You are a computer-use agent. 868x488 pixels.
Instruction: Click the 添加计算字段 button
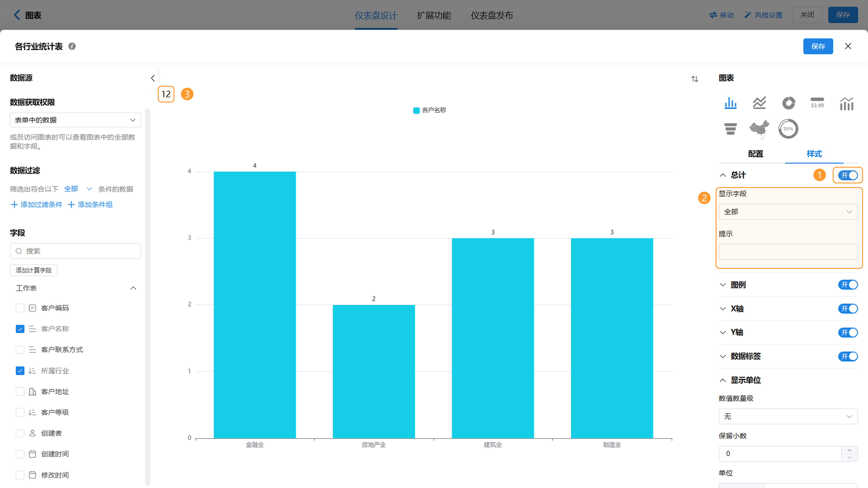tap(33, 270)
